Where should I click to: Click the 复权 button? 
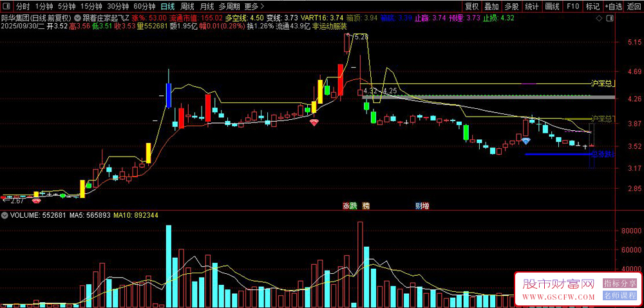471,6
